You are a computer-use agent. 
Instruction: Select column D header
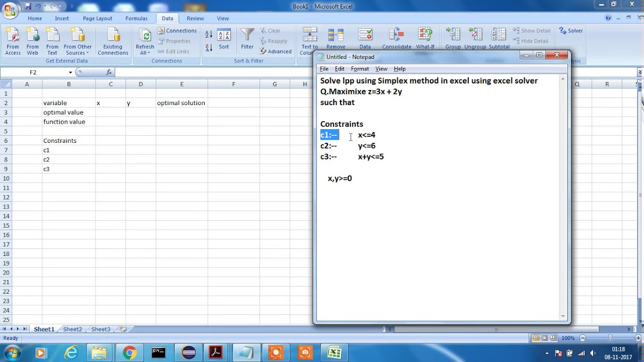(x=140, y=84)
